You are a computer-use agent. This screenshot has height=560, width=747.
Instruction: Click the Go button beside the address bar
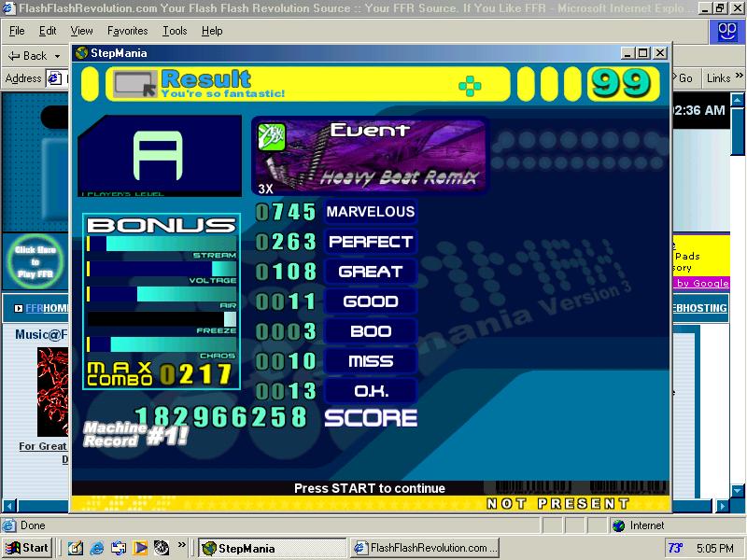(684, 78)
